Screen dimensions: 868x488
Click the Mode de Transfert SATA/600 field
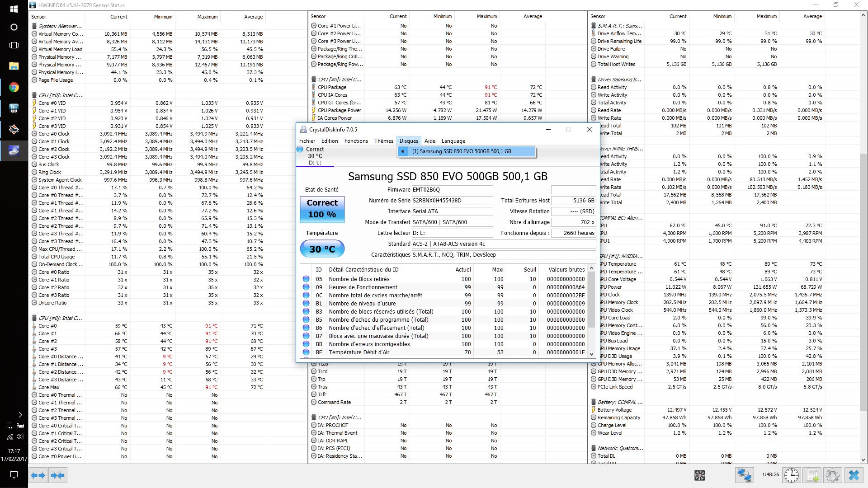[x=452, y=222]
